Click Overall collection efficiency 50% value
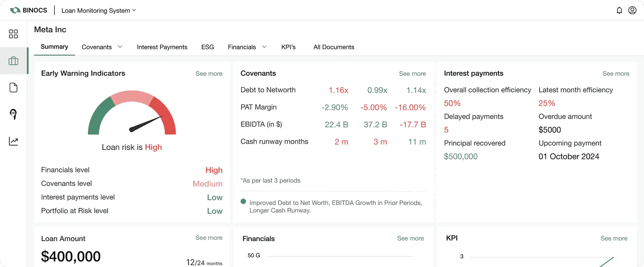The width and height of the screenshot is (644, 267). [452, 103]
